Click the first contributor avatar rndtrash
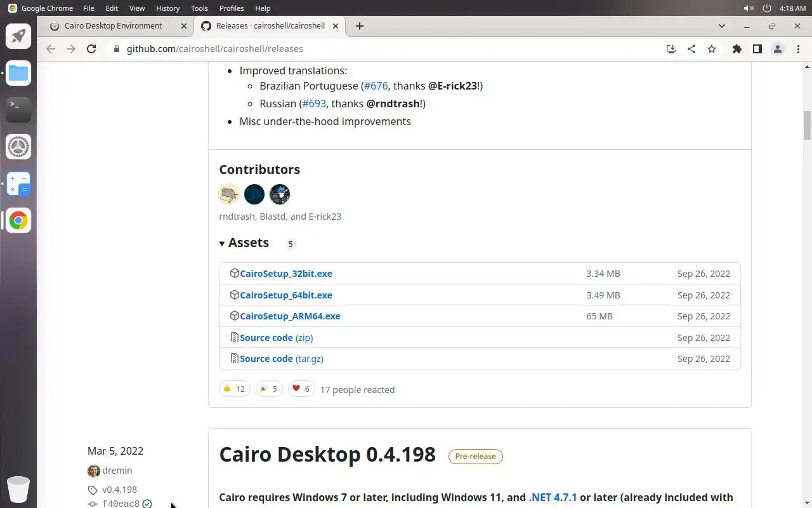This screenshot has width=812, height=508. pos(229,194)
